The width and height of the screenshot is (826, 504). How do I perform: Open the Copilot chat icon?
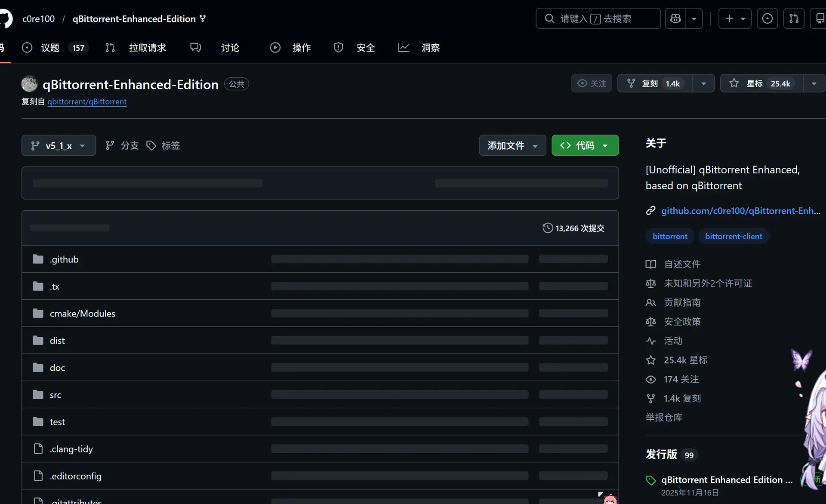tap(675, 18)
